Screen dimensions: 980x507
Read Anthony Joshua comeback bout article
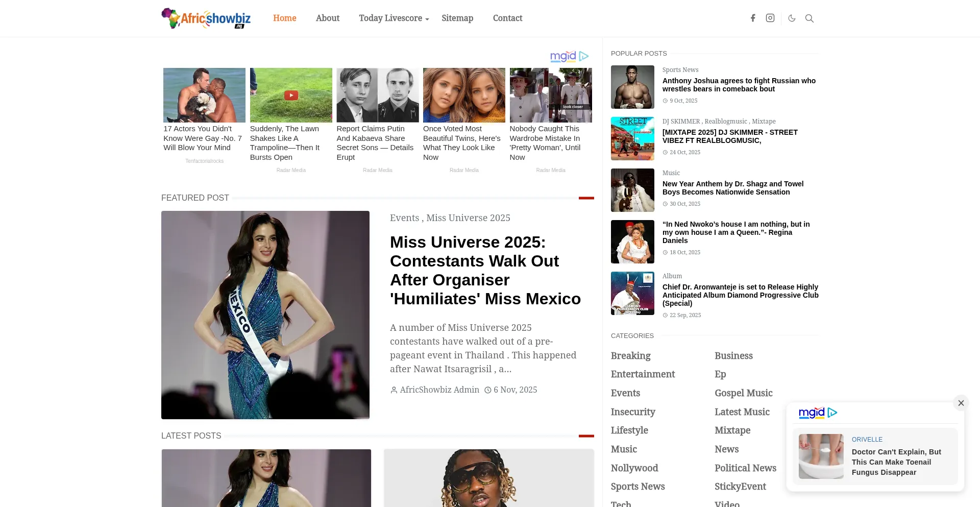[739, 85]
